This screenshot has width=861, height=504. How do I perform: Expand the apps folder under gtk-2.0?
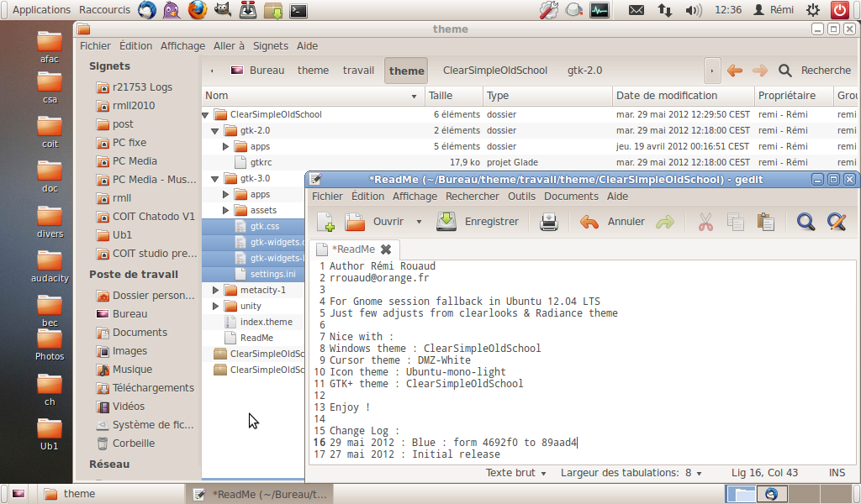226,146
